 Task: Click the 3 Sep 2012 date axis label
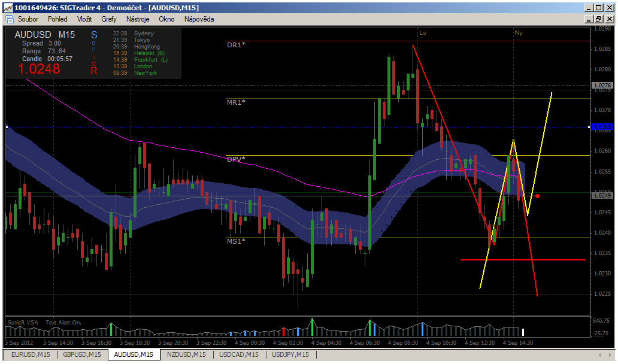click(19, 342)
